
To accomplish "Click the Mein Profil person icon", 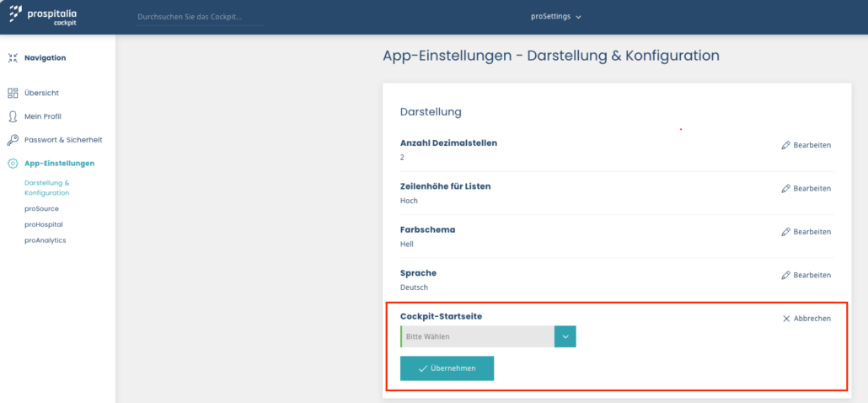I will point(13,117).
